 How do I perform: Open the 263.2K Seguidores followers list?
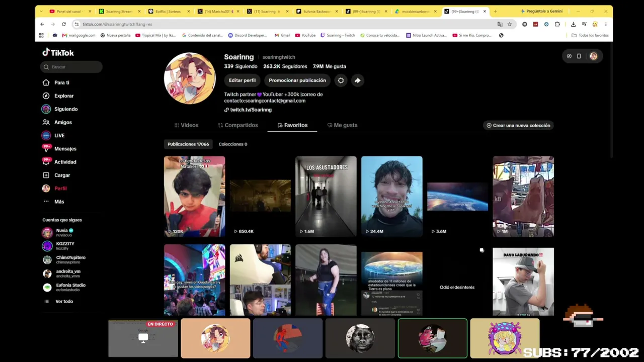[x=285, y=66]
